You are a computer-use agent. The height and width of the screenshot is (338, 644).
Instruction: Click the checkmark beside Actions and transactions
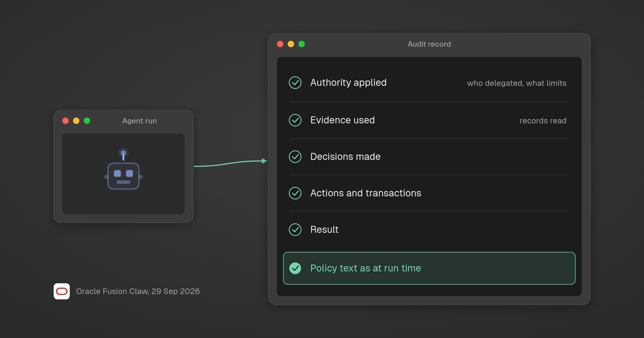pyautogui.click(x=295, y=193)
